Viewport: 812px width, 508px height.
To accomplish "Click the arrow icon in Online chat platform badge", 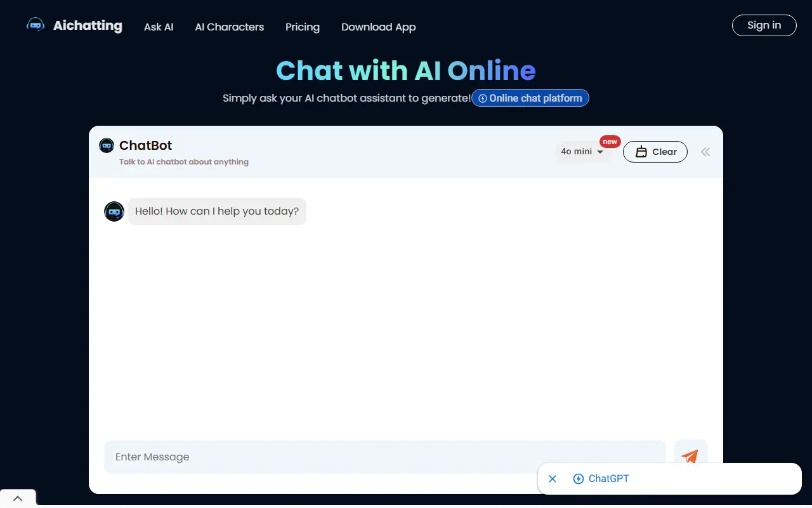I will 483,98.
